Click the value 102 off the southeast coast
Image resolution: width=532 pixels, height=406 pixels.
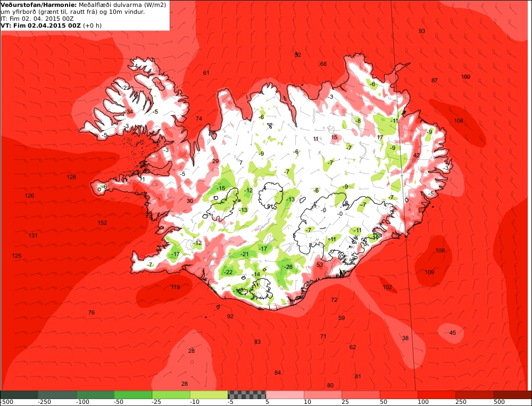tap(387, 287)
